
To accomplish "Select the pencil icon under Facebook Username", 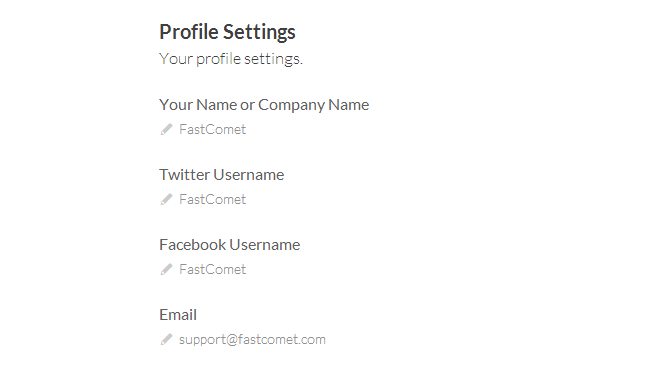I will [x=166, y=270].
